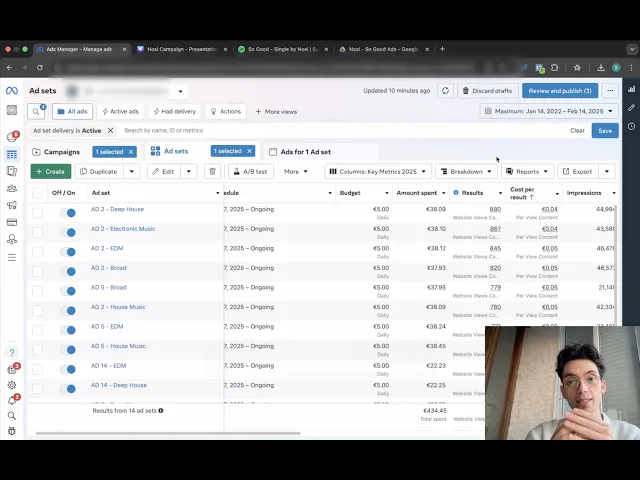
Task: Open the ad account selector dropdown arrow
Action: pos(180,91)
